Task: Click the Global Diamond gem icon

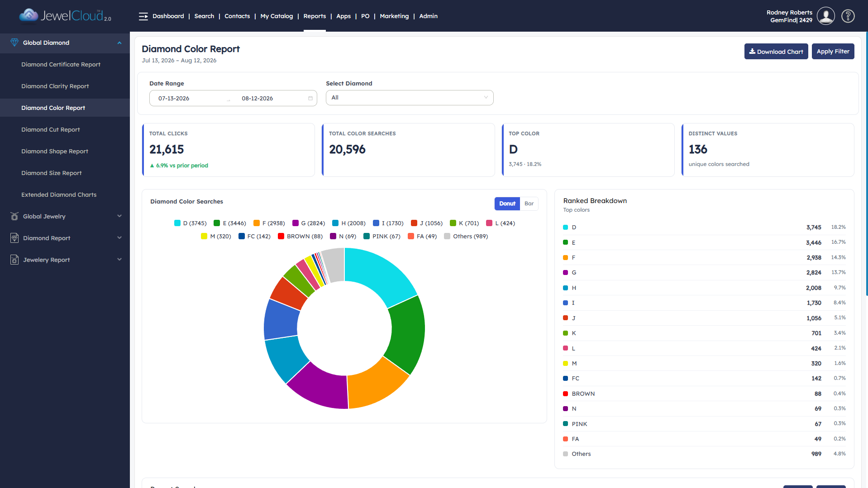Action: click(14, 43)
